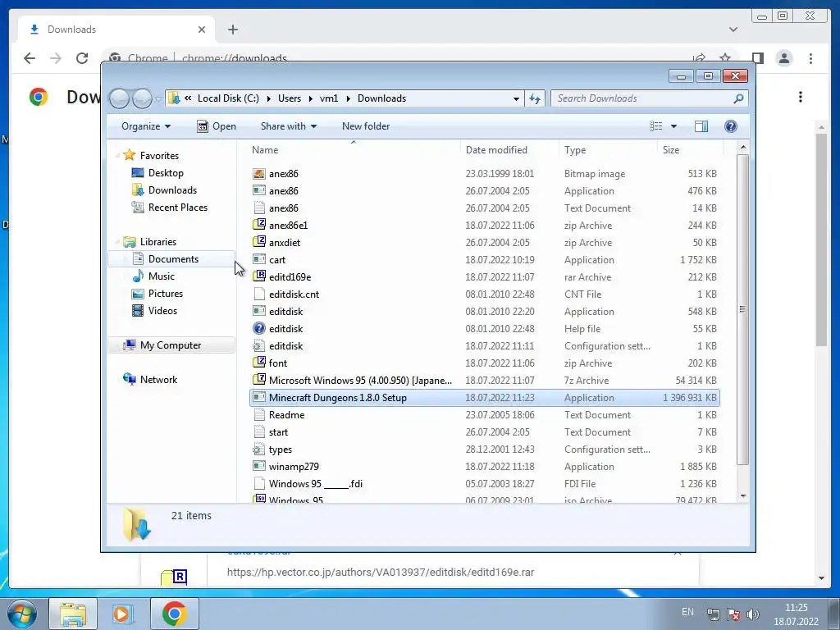
Task: Switch to the Downloads Chrome tab
Action: [x=116, y=30]
